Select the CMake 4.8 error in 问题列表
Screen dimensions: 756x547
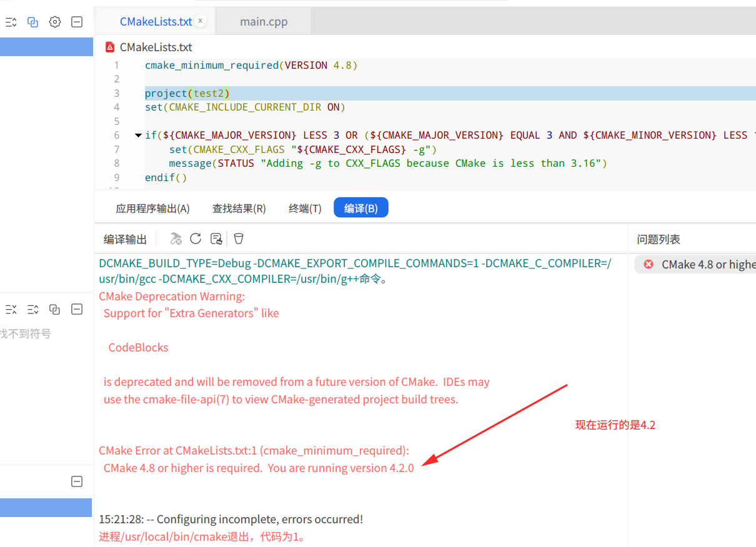(695, 265)
